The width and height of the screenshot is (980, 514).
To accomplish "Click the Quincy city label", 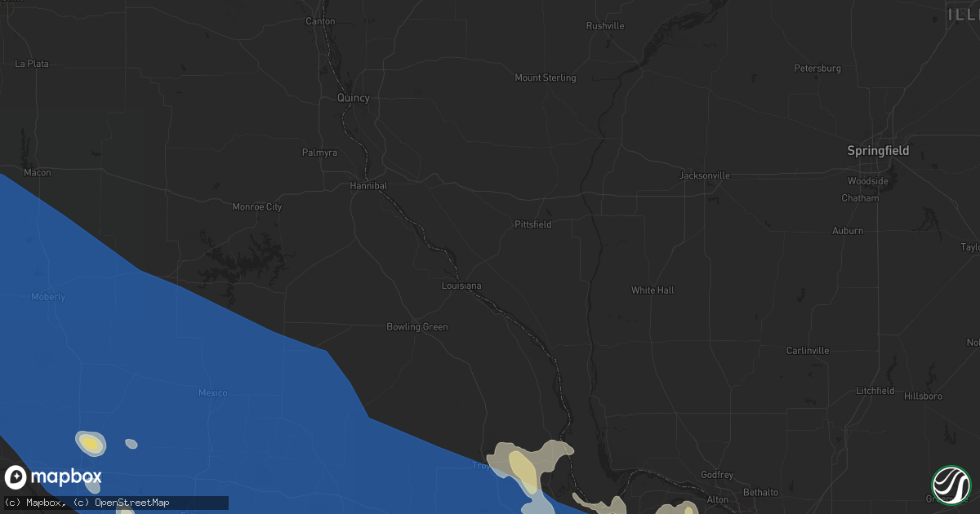I will [x=354, y=98].
